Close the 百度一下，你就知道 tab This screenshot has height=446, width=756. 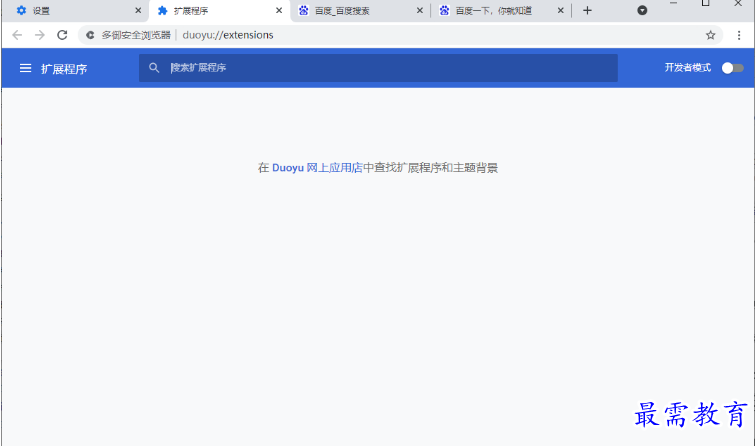click(560, 11)
